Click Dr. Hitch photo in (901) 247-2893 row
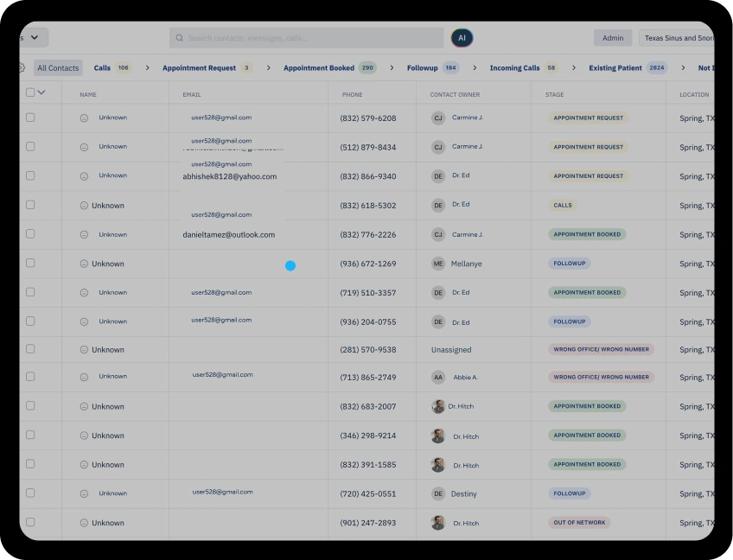Screen dimensions: 733x560 (438, 523)
